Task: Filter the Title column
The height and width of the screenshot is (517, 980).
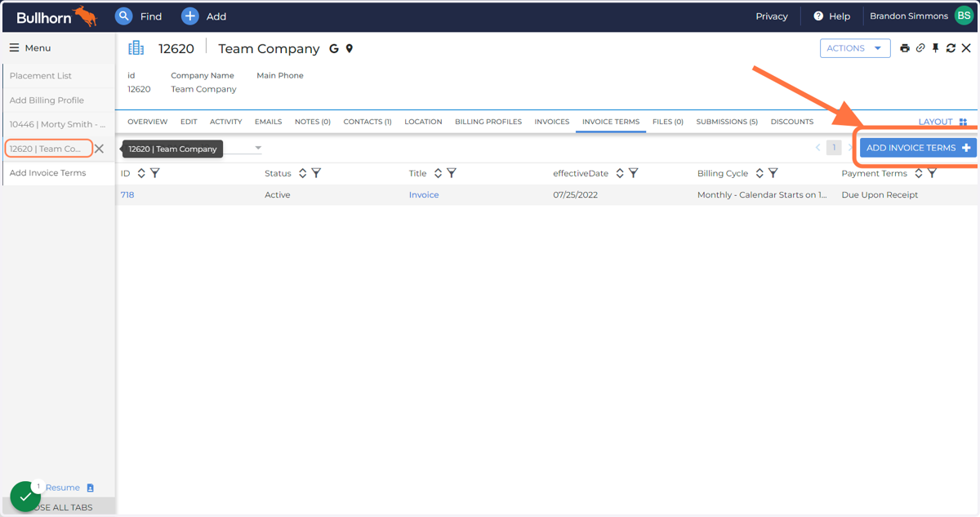Action: (452, 173)
